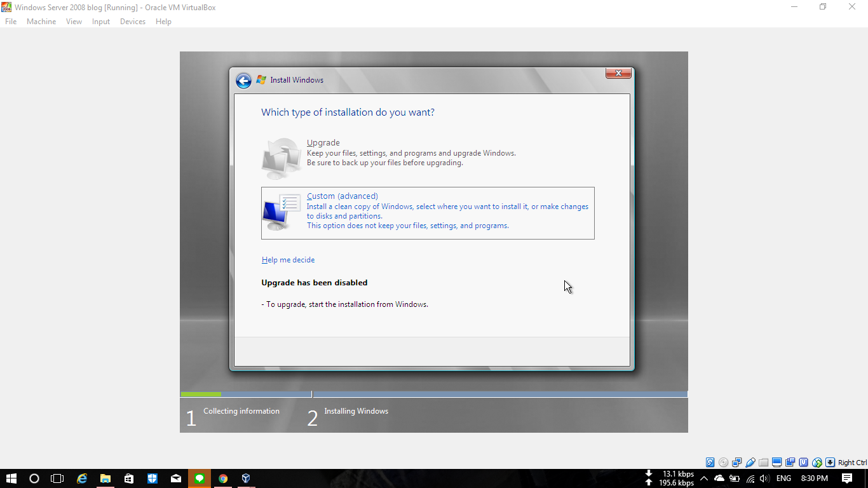The height and width of the screenshot is (488, 868).
Task: Open File Explorer from the taskbar
Action: pos(105,478)
